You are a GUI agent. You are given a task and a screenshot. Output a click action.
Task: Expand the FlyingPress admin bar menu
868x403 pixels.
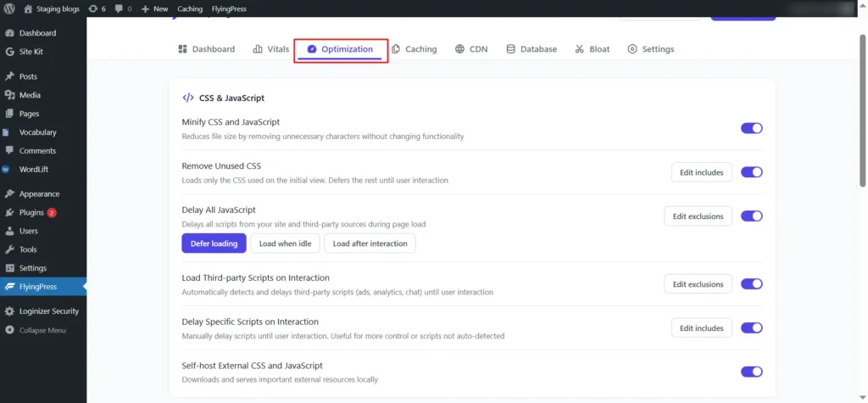click(231, 8)
